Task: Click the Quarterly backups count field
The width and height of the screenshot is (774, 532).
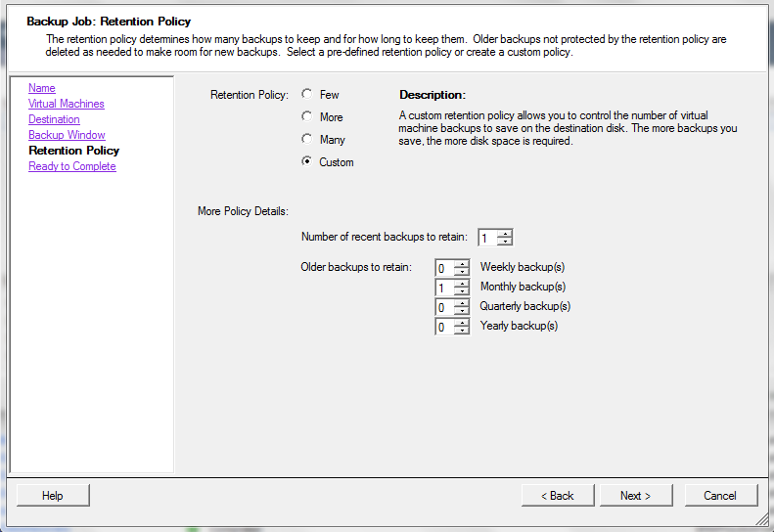Action: pos(444,307)
